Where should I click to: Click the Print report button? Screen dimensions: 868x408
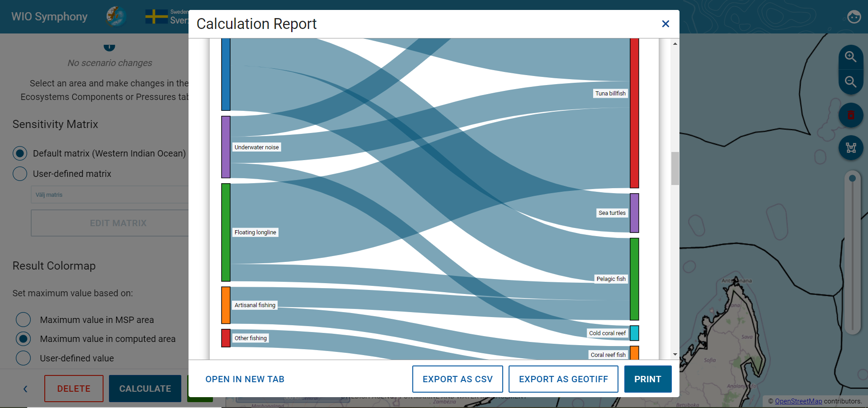tap(648, 379)
